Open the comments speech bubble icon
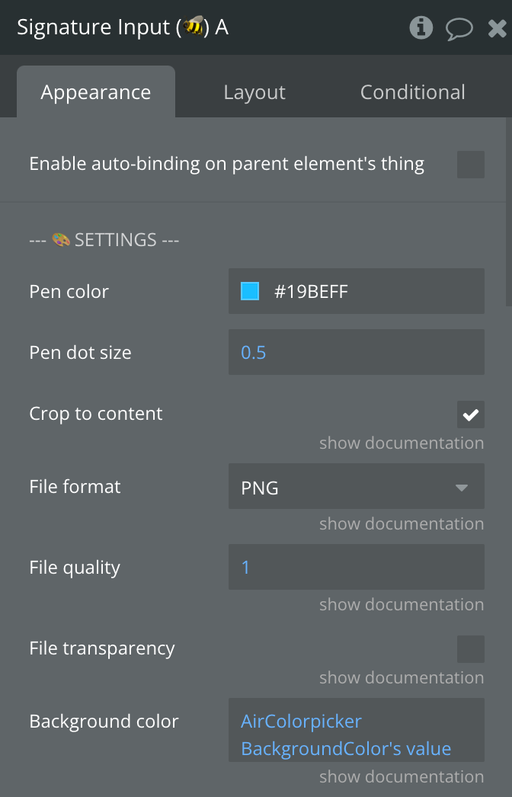This screenshot has height=797, width=512. (459, 28)
